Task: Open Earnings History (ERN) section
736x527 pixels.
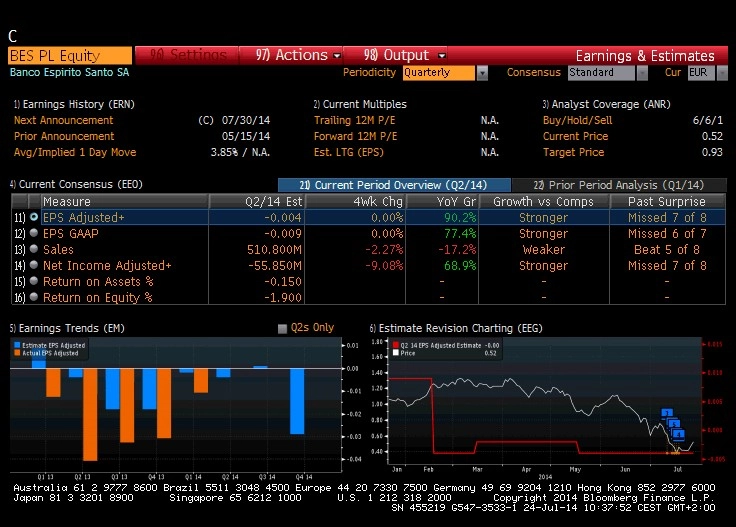Action: click(x=74, y=104)
